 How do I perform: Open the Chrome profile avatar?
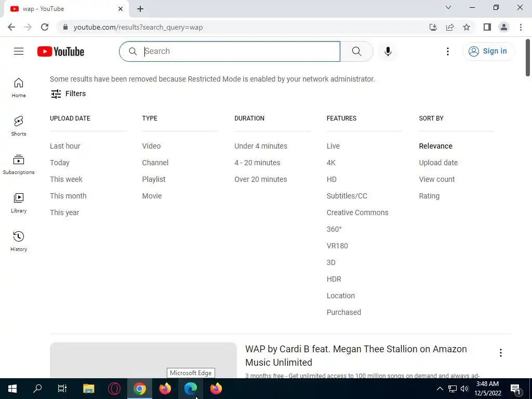(x=504, y=27)
